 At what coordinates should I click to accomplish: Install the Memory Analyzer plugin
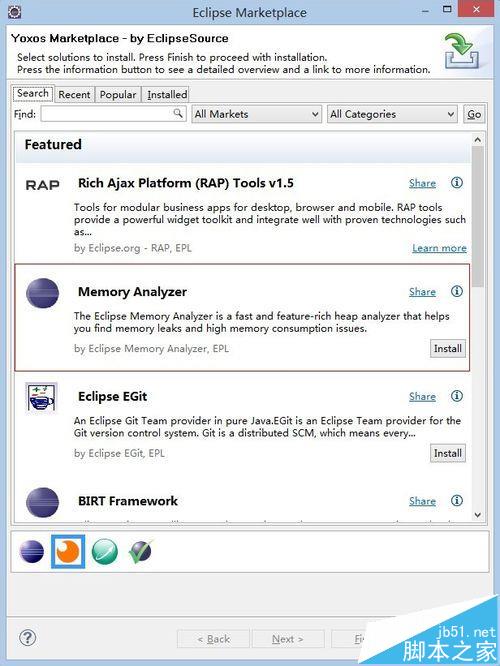click(448, 349)
